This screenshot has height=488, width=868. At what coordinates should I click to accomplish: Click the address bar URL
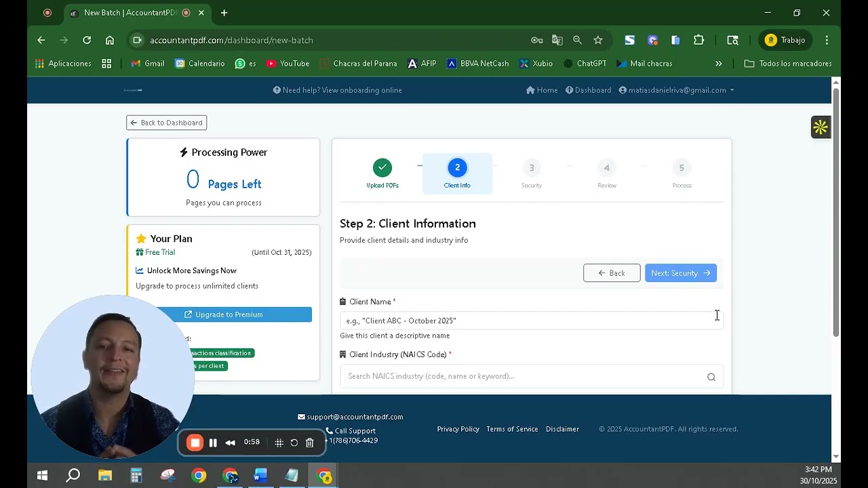click(x=231, y=40)
